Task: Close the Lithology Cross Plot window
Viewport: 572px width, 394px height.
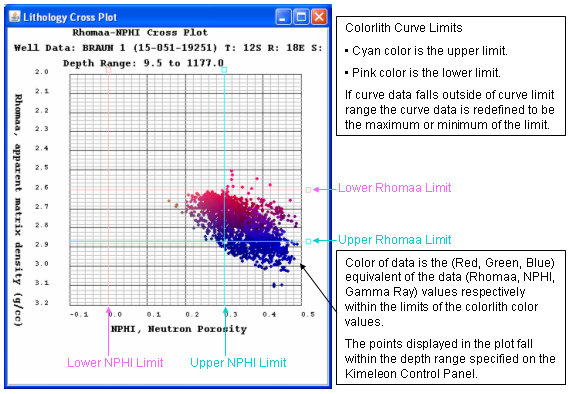Action: tap(319, 17)
